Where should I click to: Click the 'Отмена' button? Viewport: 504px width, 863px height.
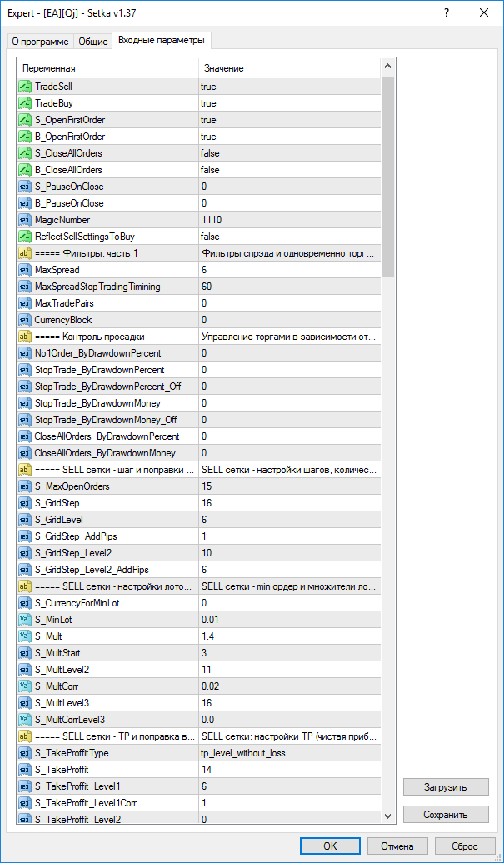(397, 846)
